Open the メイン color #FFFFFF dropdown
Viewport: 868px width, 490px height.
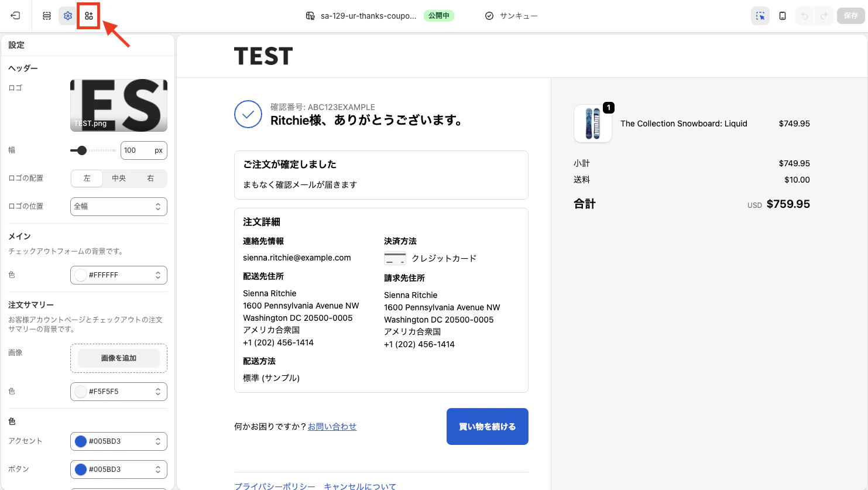[119, 275]
